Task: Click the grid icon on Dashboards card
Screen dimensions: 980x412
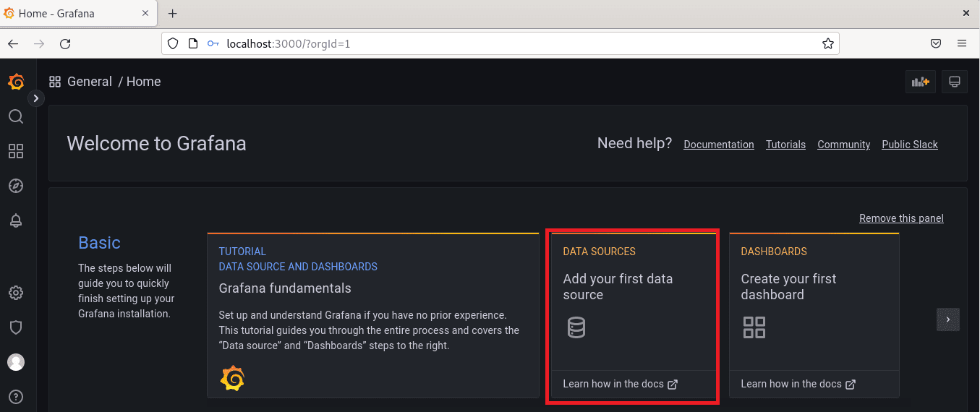Action: (754, 327)
